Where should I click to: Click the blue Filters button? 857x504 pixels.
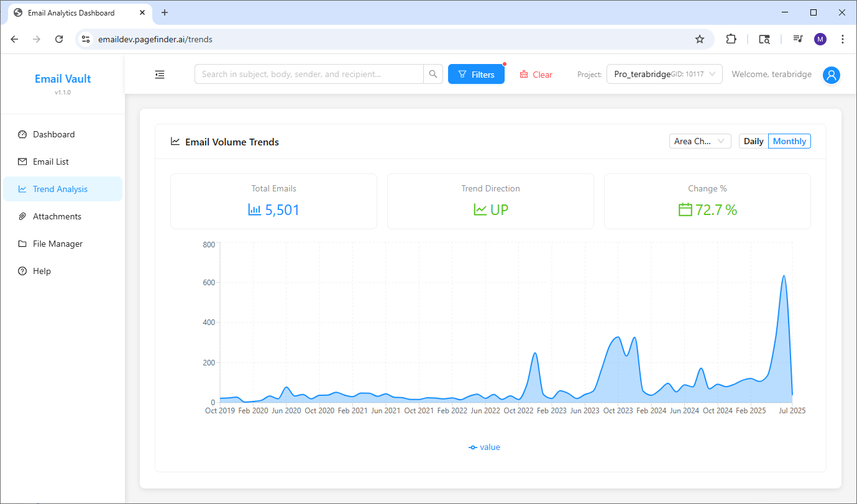[476, 75]
